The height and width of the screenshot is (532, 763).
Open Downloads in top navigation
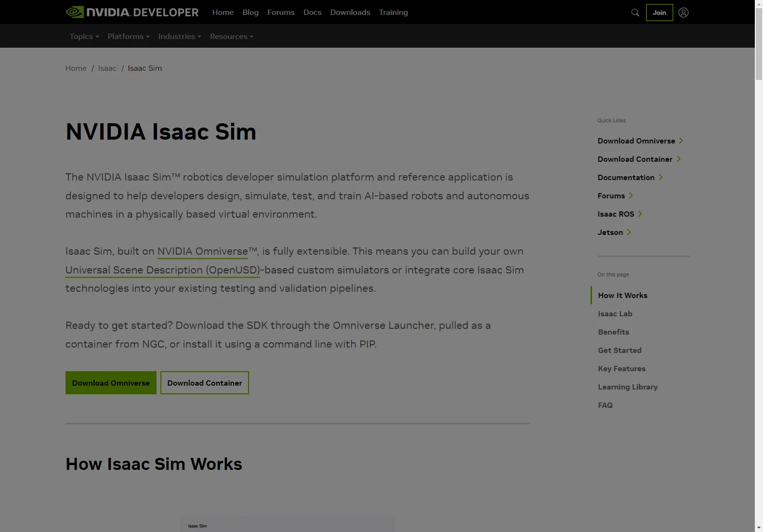point(350,13)
